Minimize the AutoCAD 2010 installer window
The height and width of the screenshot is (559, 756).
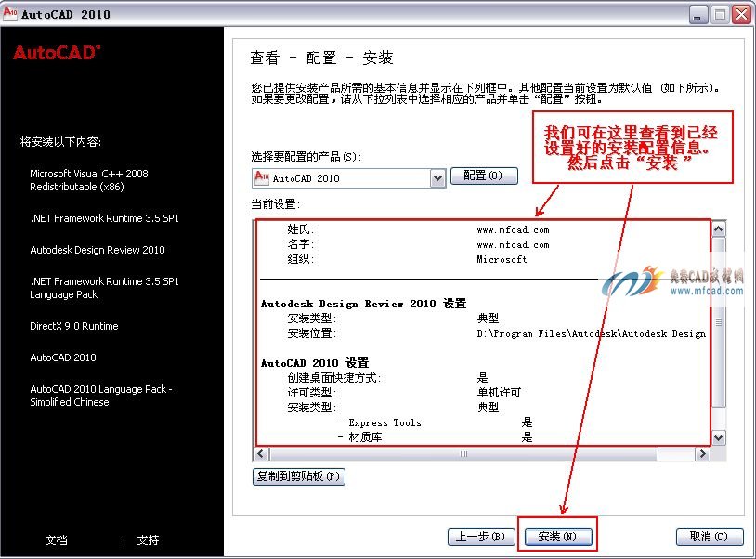(697, 15)
